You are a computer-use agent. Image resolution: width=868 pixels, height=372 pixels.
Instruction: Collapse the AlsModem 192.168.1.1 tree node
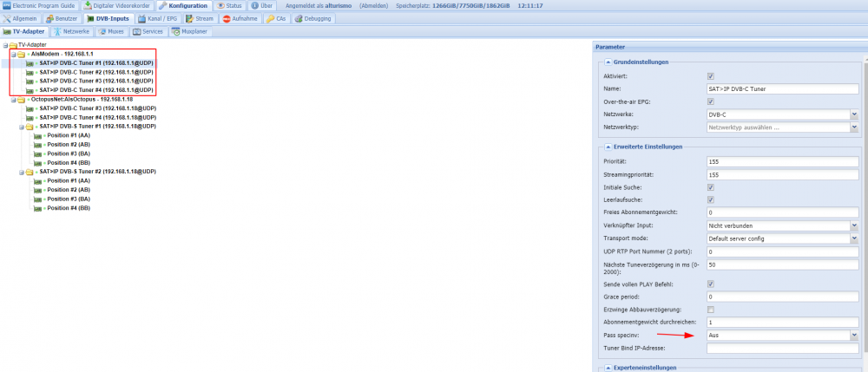[x=13, y=54]
